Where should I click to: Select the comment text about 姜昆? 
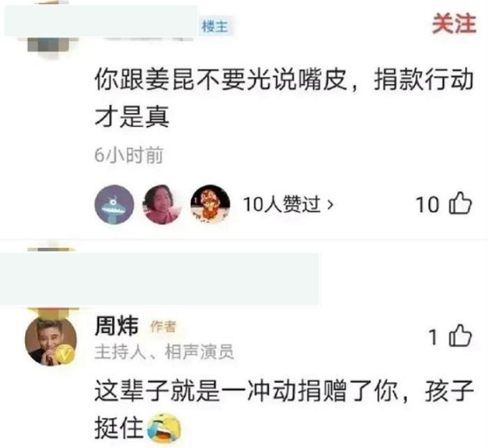284,98
